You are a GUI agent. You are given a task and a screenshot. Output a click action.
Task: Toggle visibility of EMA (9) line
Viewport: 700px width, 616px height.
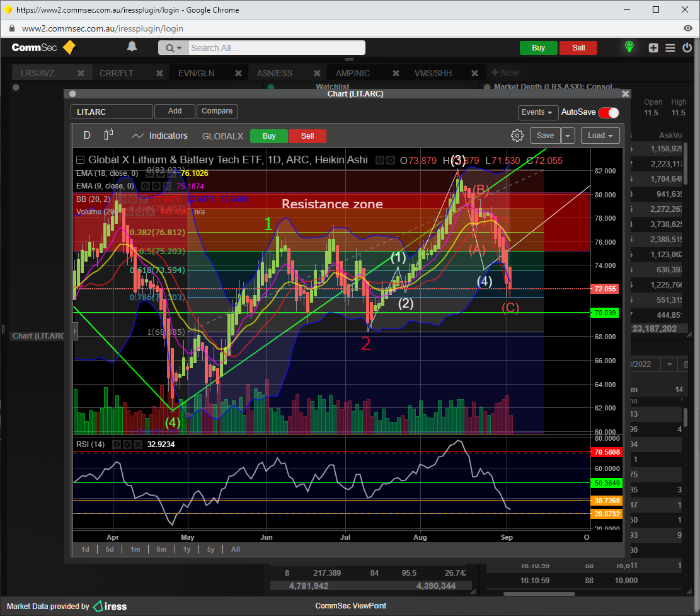[x=146, y=186]
